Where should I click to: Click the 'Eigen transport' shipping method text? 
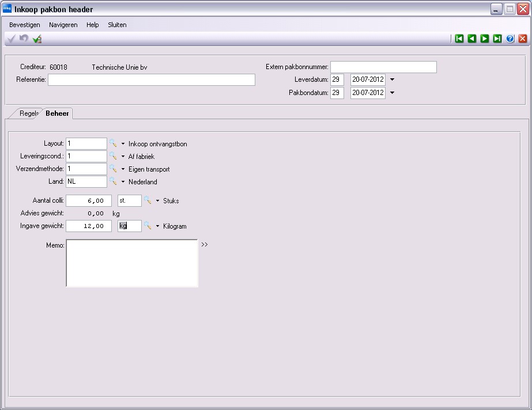click(149, 169)
